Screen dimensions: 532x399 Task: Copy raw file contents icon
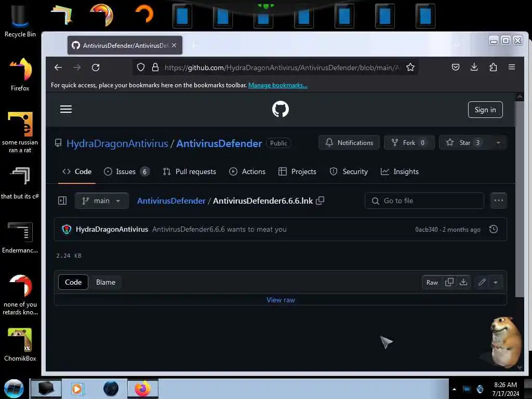pos(449,282)
